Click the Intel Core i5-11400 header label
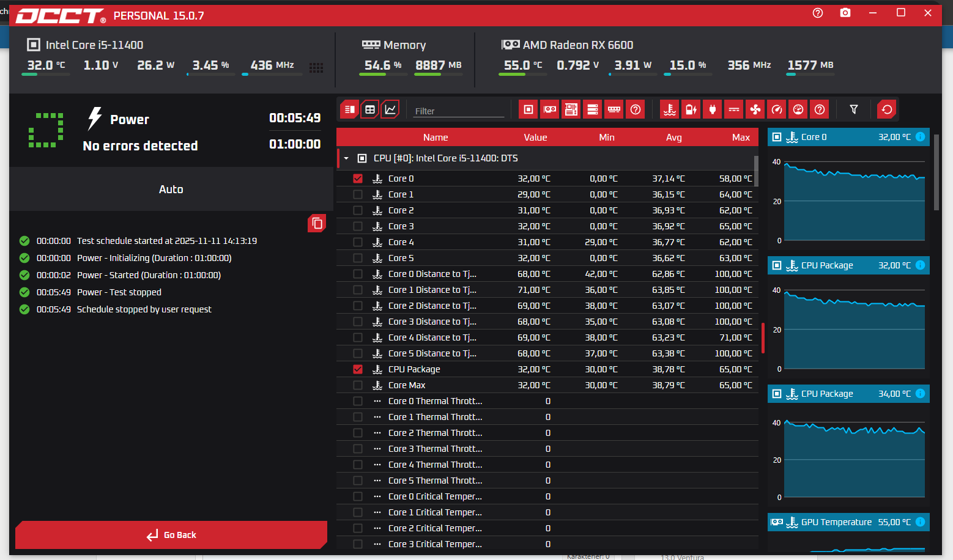The image size is (953, 560). click(x=94, y=45)
